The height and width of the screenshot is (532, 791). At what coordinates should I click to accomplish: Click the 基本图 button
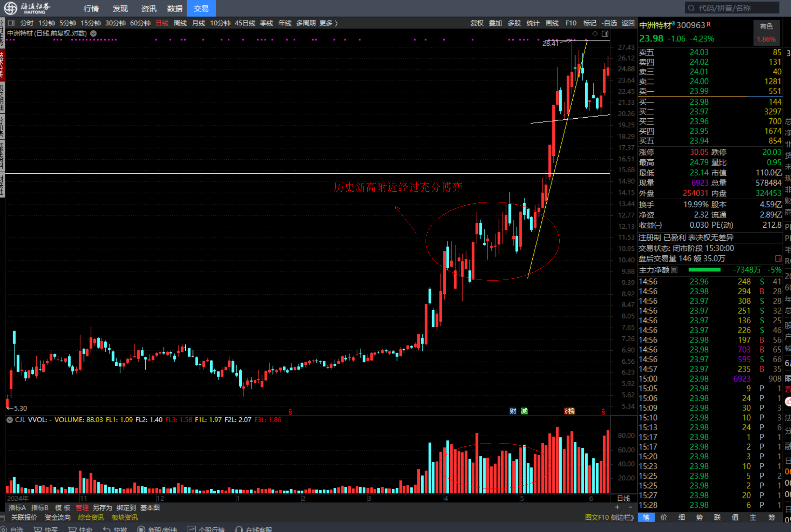pyautogui.click(x=150, y=508)
